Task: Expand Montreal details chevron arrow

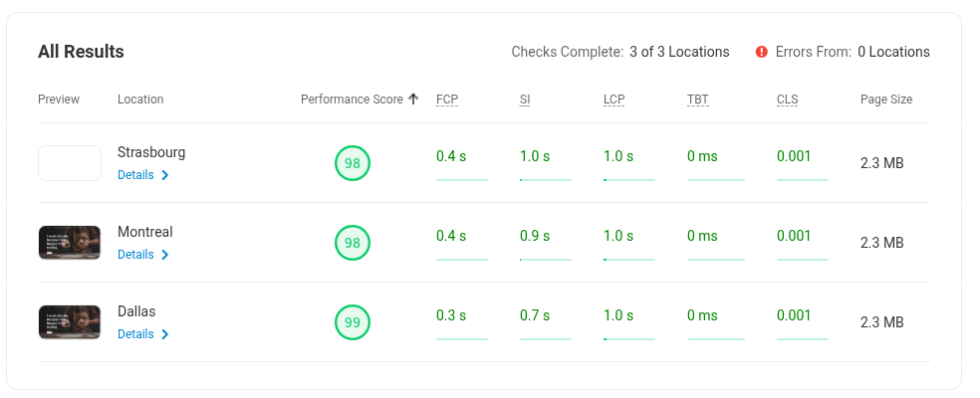Action: pyautogui.click(x=165, y=255)
